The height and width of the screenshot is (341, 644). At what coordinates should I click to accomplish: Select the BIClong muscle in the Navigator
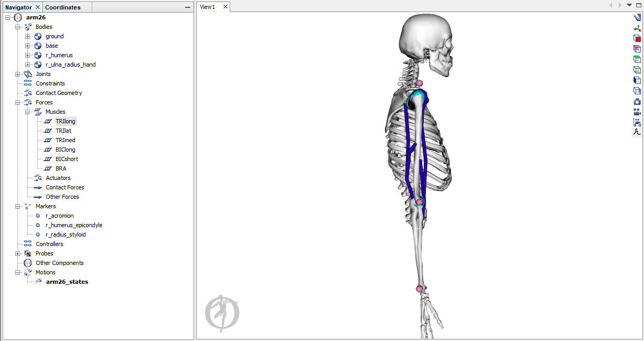click(x=65, y=150)
